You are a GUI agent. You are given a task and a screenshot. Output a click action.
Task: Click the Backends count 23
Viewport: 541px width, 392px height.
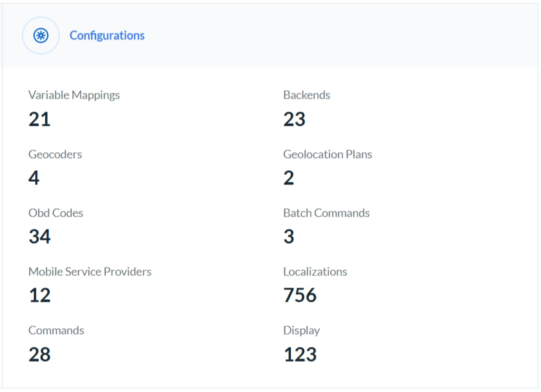[294, 119]
